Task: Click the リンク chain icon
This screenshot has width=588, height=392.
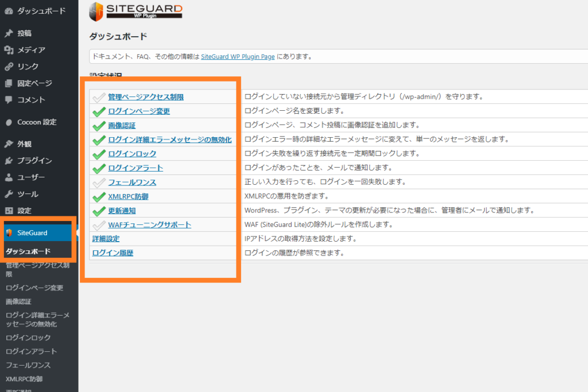Action: coord(7,67)
